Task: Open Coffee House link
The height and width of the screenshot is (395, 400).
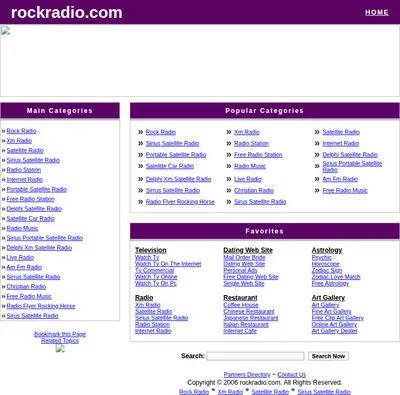Action: [241, 305]
